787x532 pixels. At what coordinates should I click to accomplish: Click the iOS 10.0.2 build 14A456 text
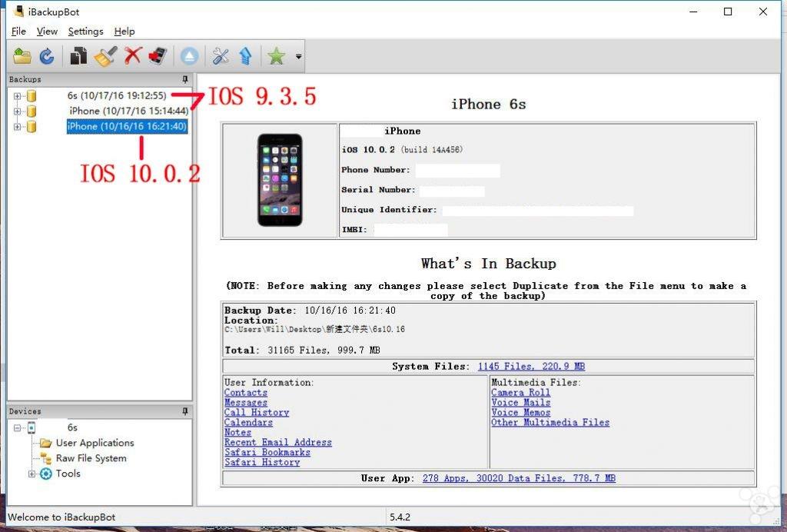(402, 150)
